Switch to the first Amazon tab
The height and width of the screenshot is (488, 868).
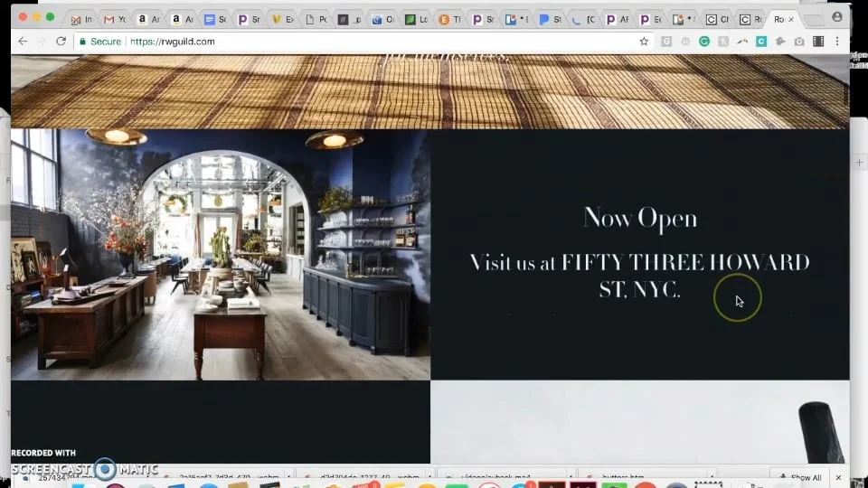pos(148,19)
